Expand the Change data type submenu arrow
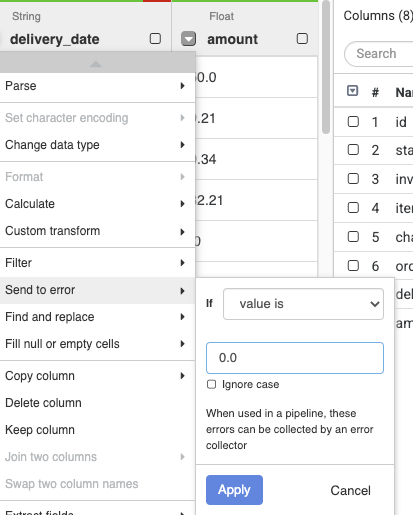 click(x=182, y=145)
